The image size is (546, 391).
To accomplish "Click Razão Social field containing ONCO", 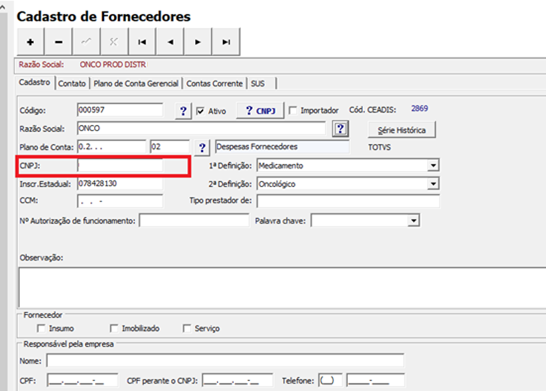I will coord(202,128).
